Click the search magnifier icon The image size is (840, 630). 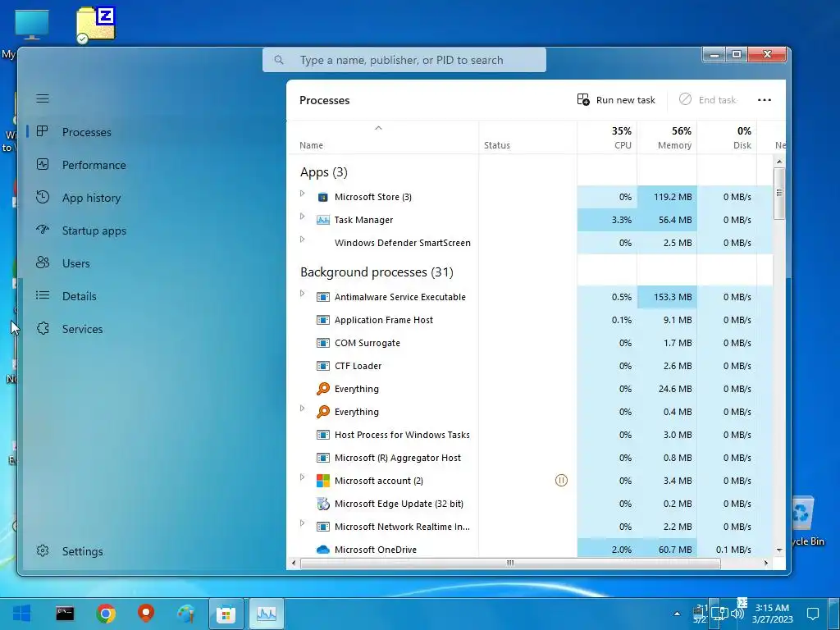279,60
